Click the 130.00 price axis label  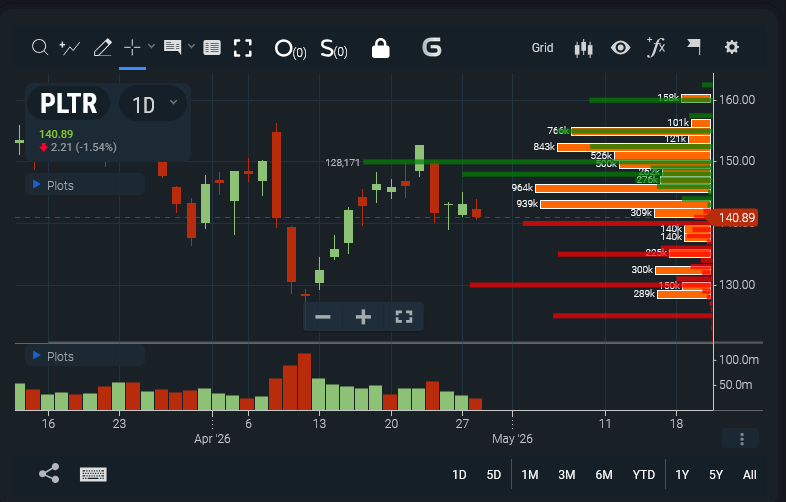737,285
